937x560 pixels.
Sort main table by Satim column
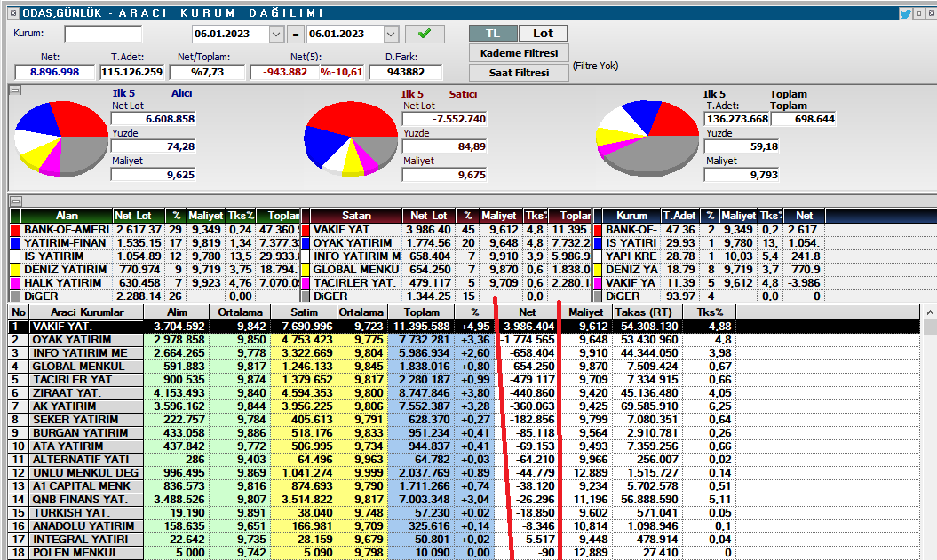pyautogui.click(x=304, y=312)
